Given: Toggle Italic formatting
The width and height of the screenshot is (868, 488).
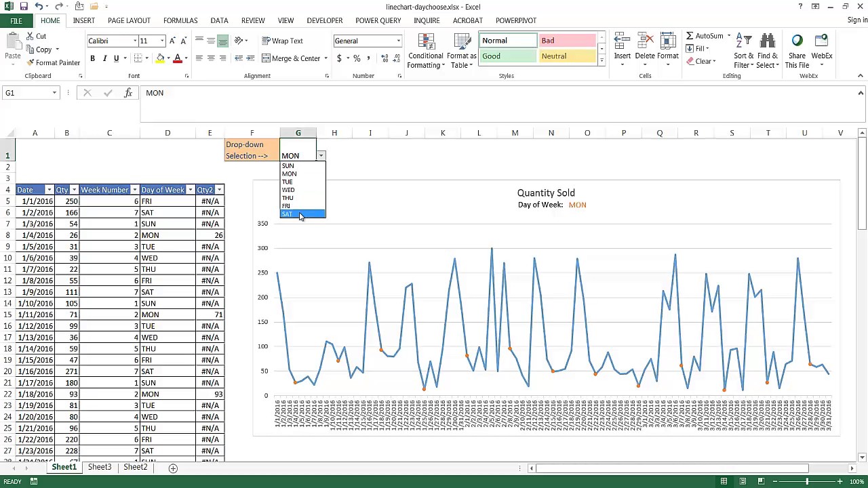Looking at the screenshot, I should [x=104, y=58].
